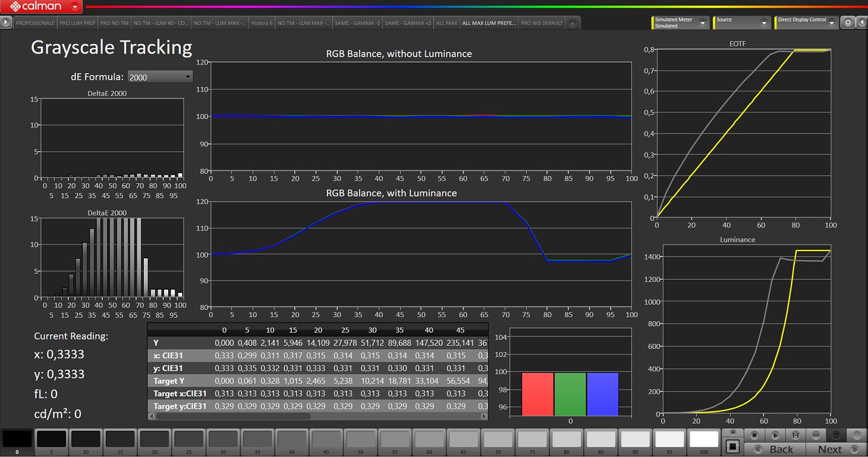Start continuous reading with infinity icon
The image size is (868, 457).
(x=816, y=435)
